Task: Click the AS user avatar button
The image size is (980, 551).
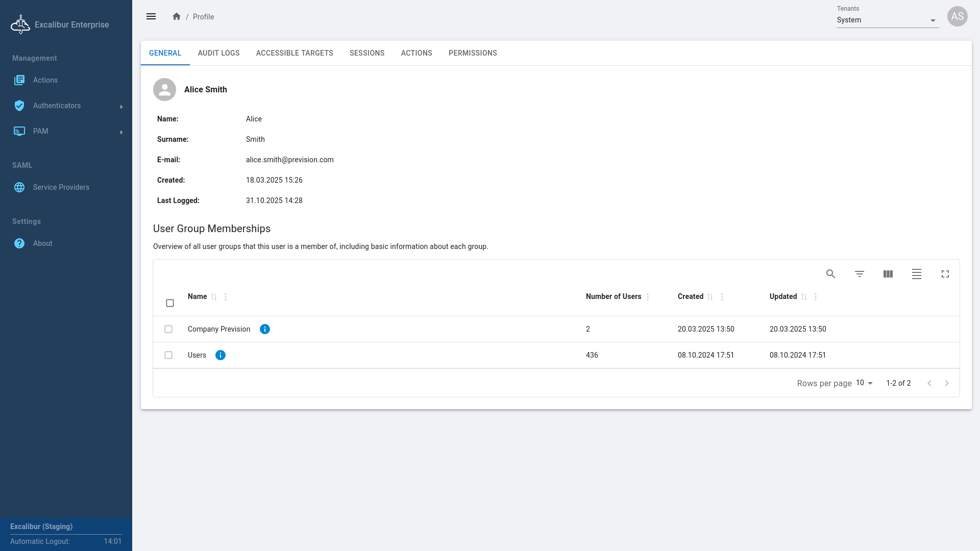Action: click(958, 16)
